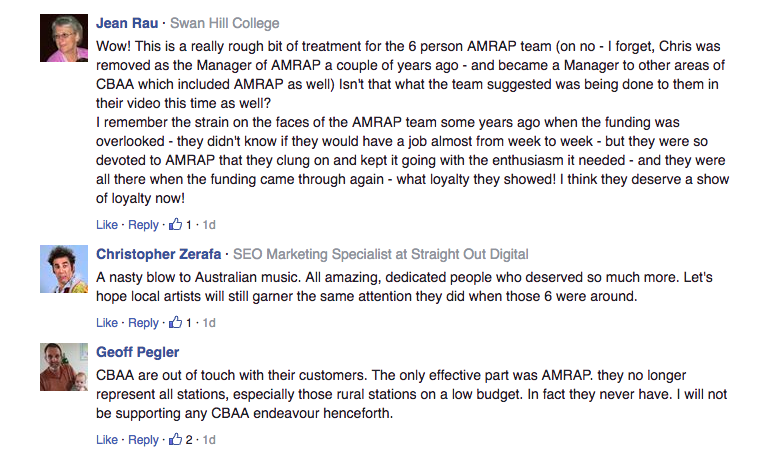This screenshot has width=760, height=459.
Task: Open the Jean Rau name link
Action: coord(127,23)
